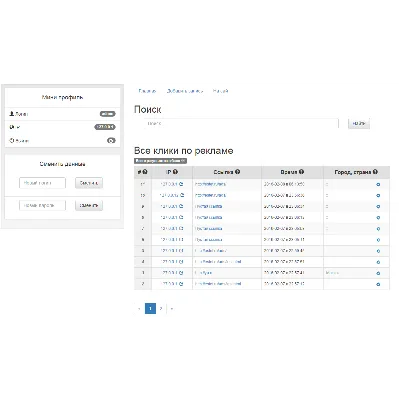Click the help icon beside the Время header

(301, 172)
